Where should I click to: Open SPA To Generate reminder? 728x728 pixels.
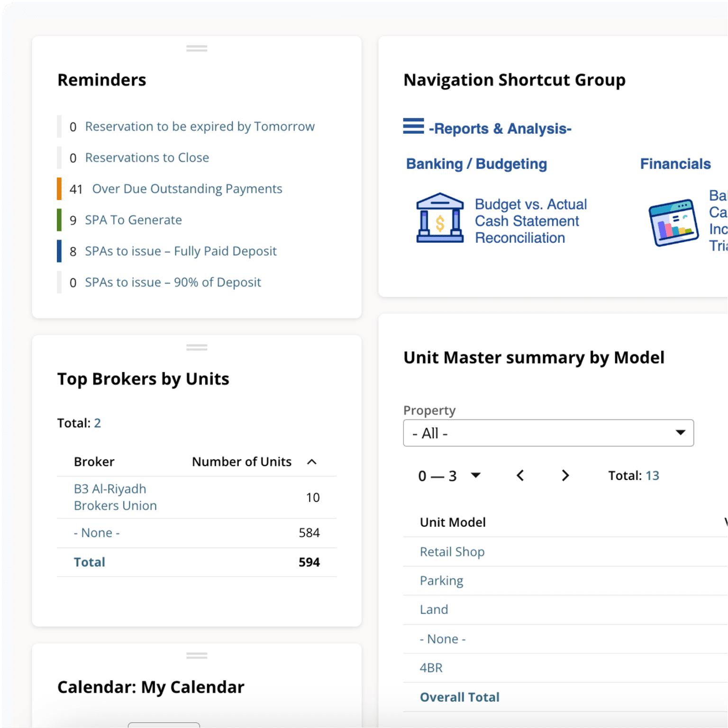(133, 220)
